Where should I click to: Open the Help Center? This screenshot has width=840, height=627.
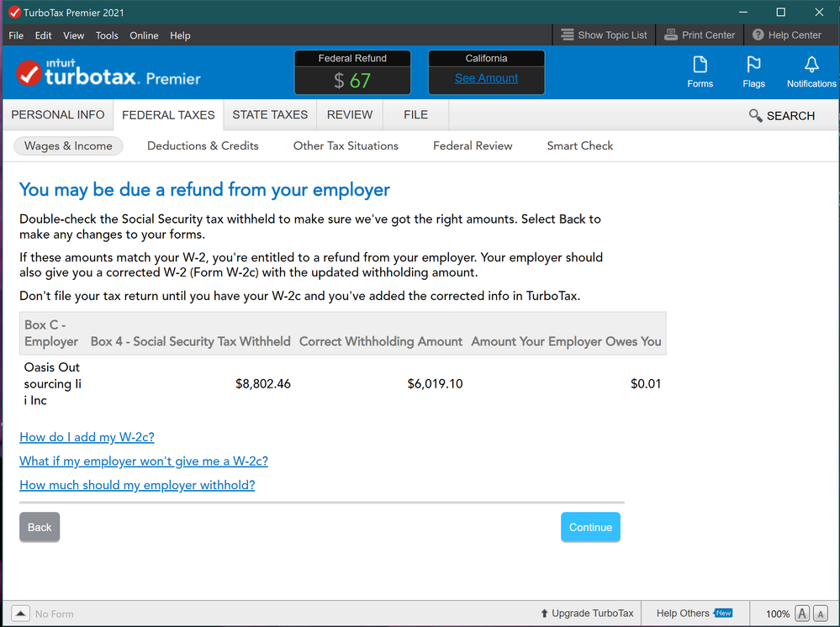click(786, 35)
